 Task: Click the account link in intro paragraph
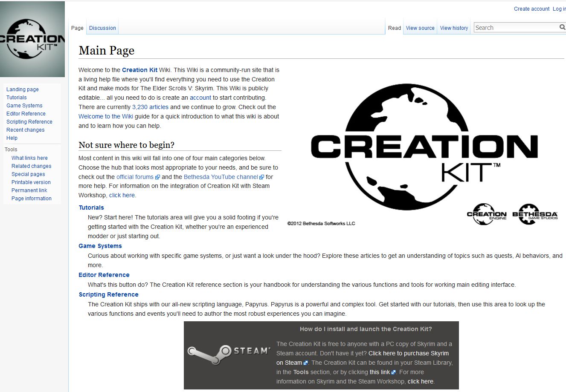click(x=200, y=98)
